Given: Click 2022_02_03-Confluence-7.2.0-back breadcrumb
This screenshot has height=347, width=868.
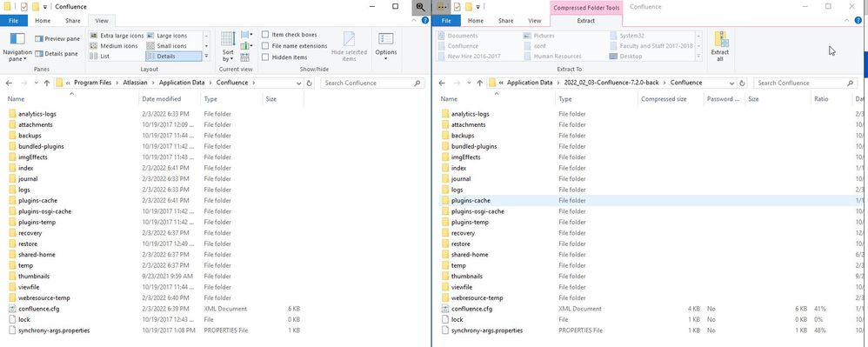Looking at the screenshot, I should pyautogui.click(x=611, y=83).
